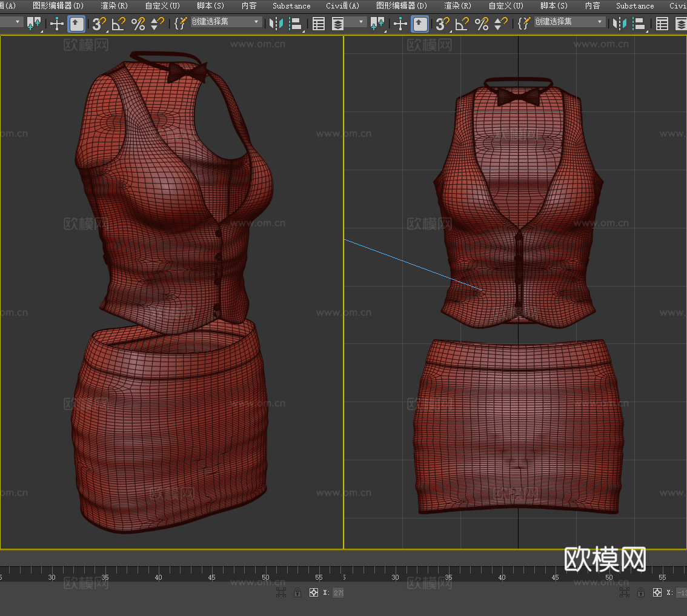Open Edit Named Selection Sets in right screenshot
This screenshot has width=687, height=616.
[x=523, y=24]
